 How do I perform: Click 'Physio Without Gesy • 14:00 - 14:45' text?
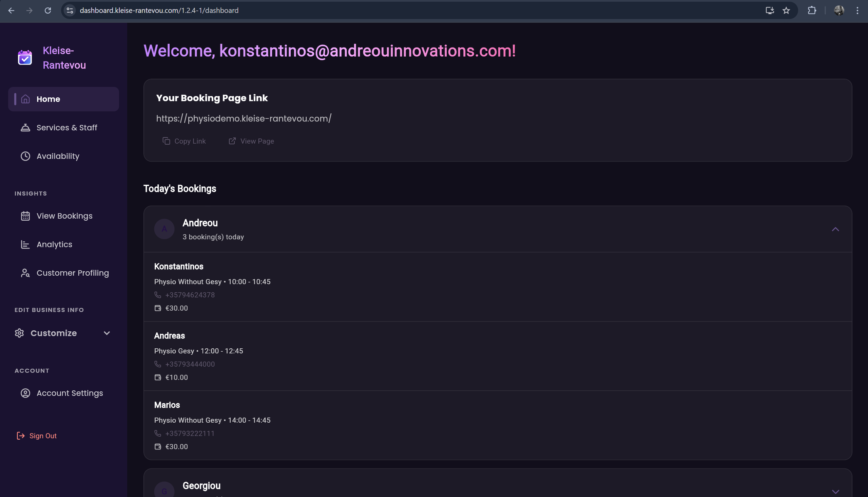coord(212,421)
